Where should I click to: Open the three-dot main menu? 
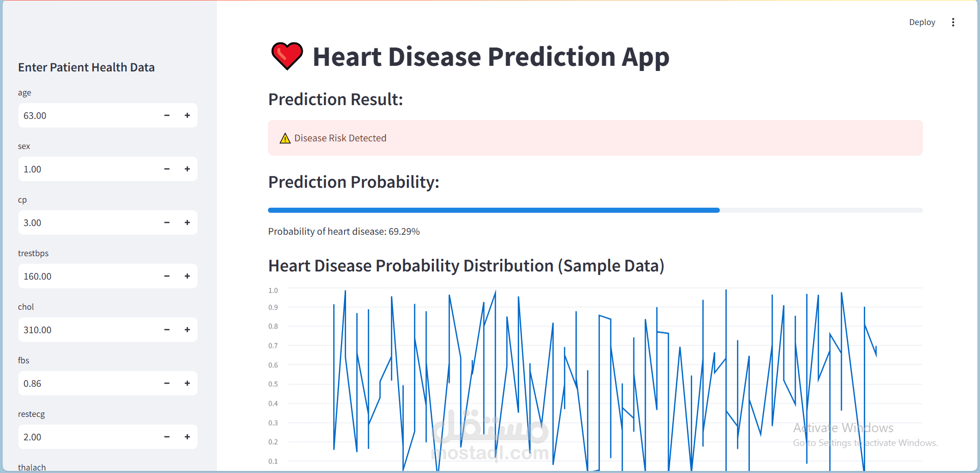click(x=953, y=22)
